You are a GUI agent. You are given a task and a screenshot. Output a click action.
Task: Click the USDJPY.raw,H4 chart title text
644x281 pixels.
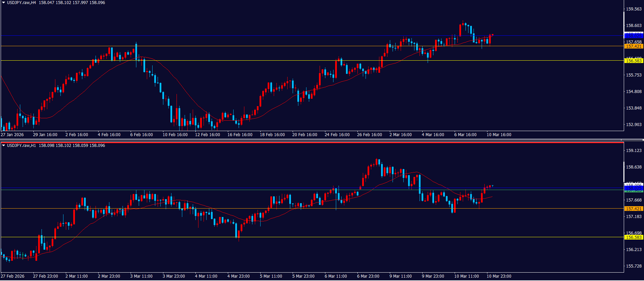pos(22,3)
